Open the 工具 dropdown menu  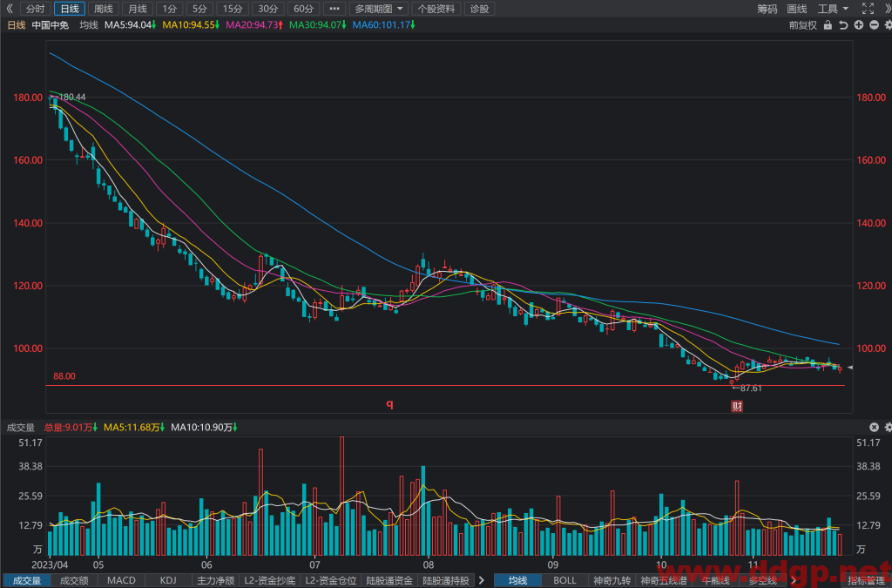(x=832, y=9)
